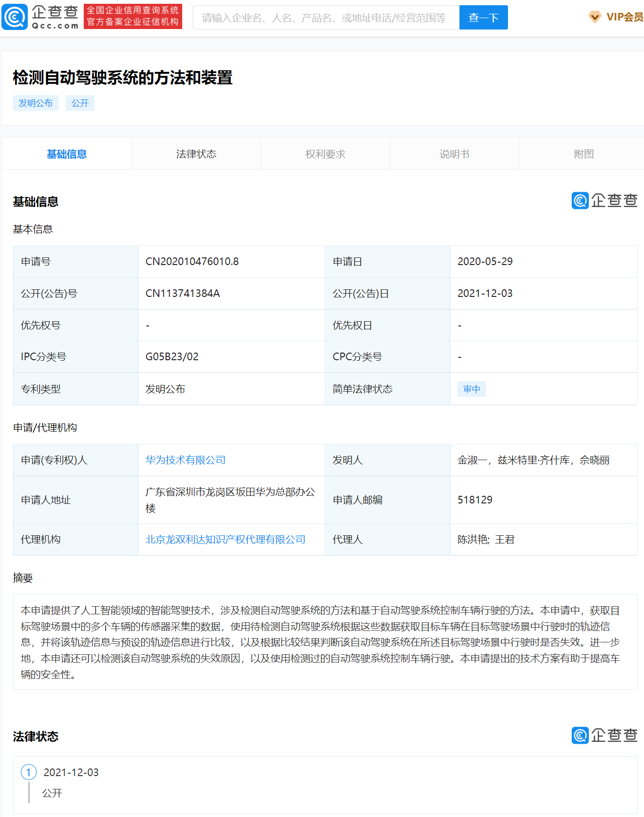Click the 审中 legal status badge
This screenshot has height=817, width=644.
472,389
